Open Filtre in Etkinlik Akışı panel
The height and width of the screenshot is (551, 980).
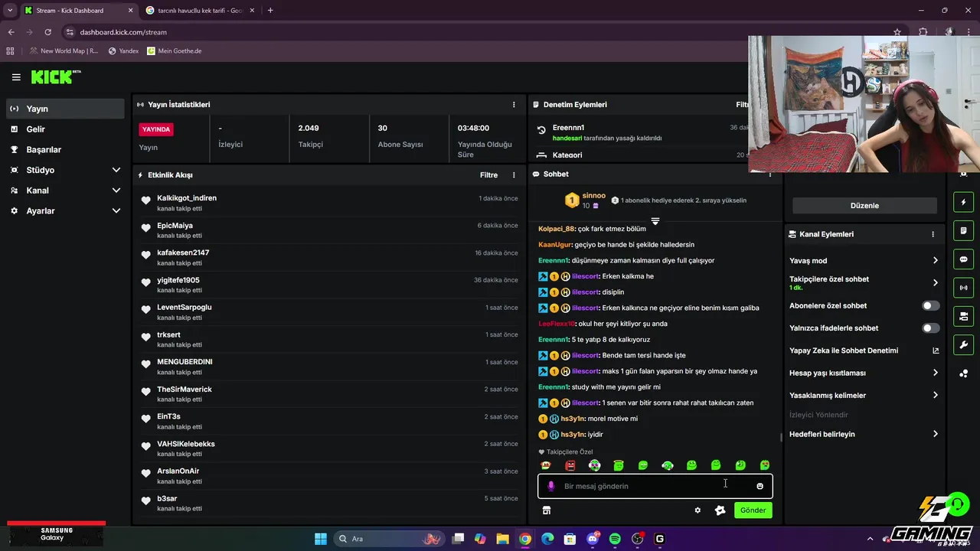pos(488,175)
